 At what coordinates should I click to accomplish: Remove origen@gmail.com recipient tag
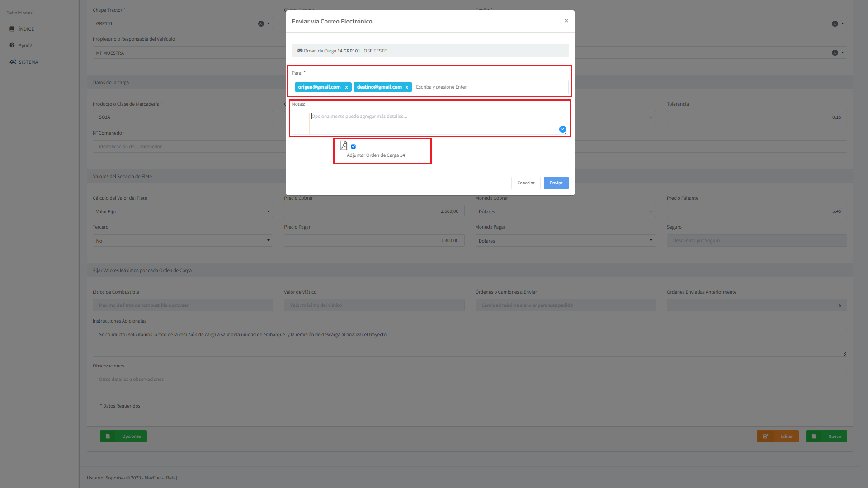pos(346,87)
